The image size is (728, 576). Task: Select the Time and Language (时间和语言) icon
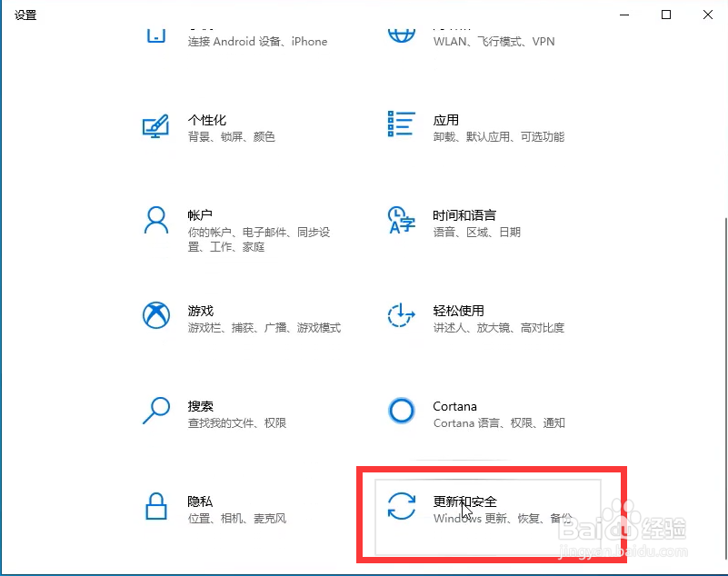tap(401, 220)
